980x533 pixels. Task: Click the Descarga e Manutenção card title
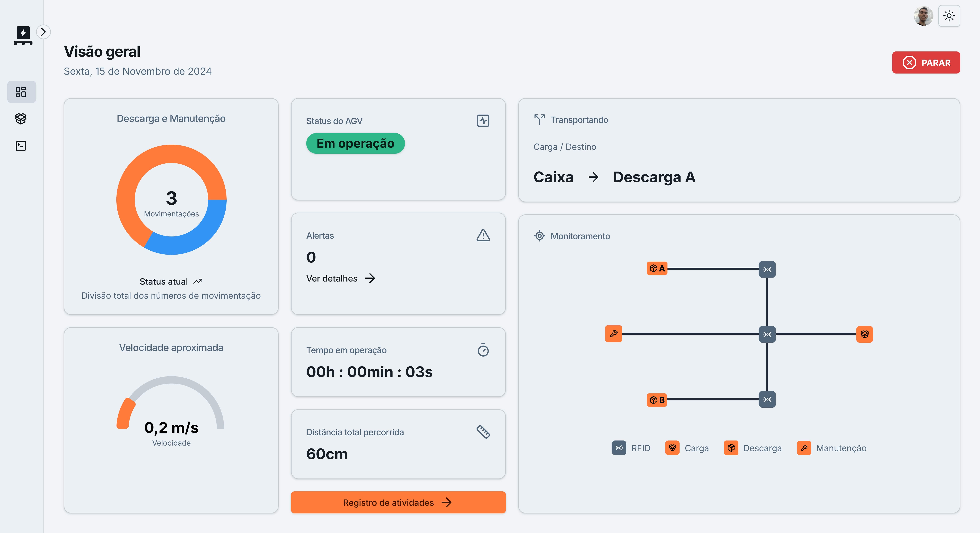tap(171, 118)
